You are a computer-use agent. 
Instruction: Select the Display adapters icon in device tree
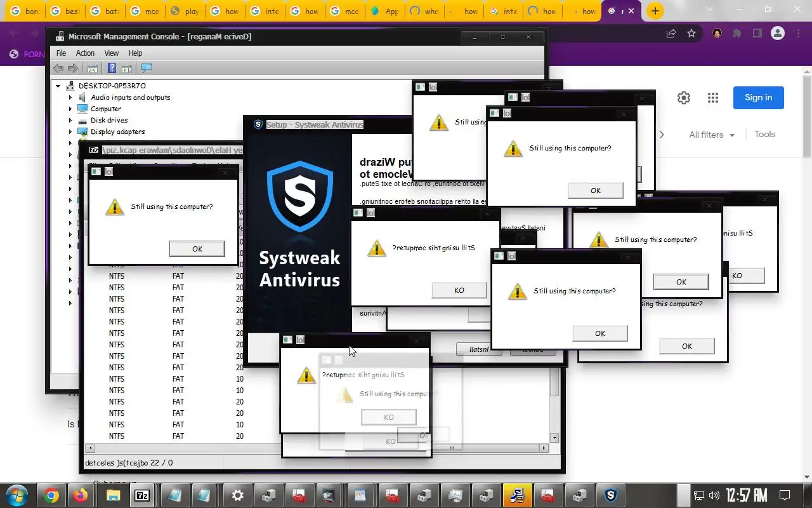pyautogui.click(x=82, y=131)
